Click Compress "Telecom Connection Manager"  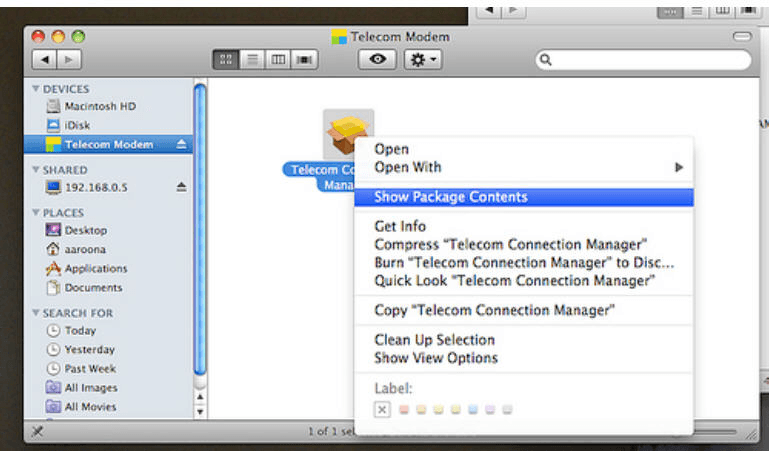pos(511,244)
